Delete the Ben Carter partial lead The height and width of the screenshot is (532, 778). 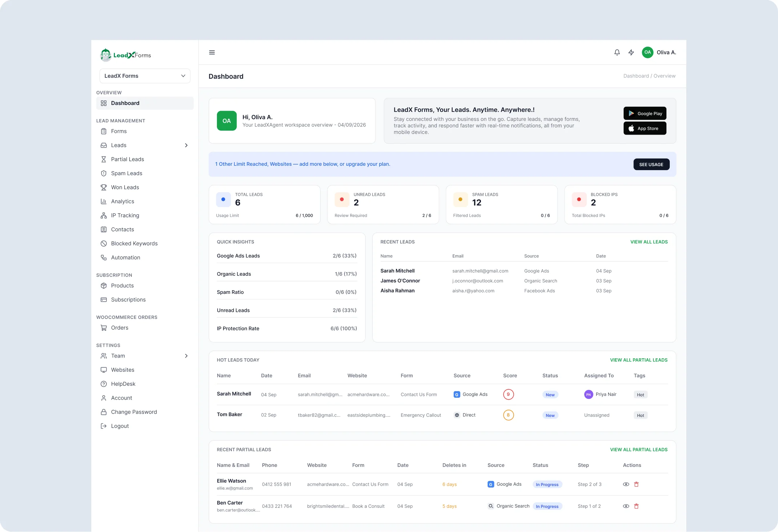(x=636, y=506)
